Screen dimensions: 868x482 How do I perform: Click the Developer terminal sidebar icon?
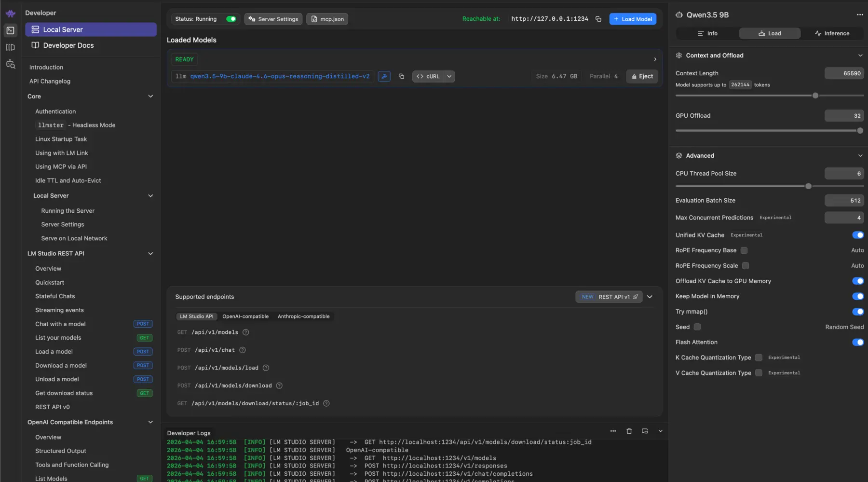(11, 30)
